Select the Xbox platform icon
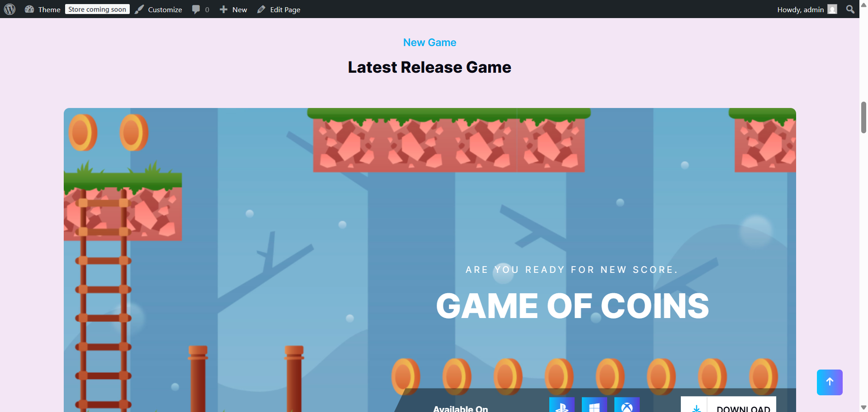This screenshot has width=868, height=412. click(627, 405)
